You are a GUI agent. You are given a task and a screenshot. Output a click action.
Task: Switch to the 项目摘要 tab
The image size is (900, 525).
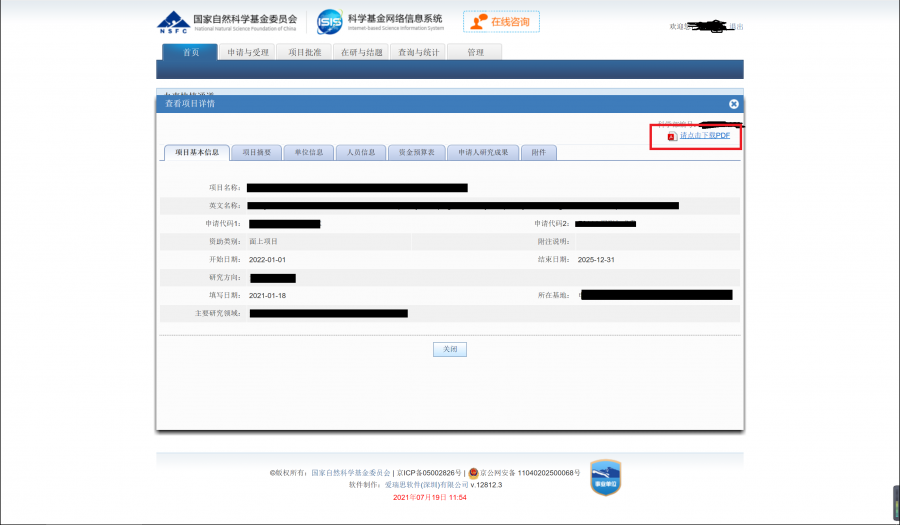tap(256, 153)
